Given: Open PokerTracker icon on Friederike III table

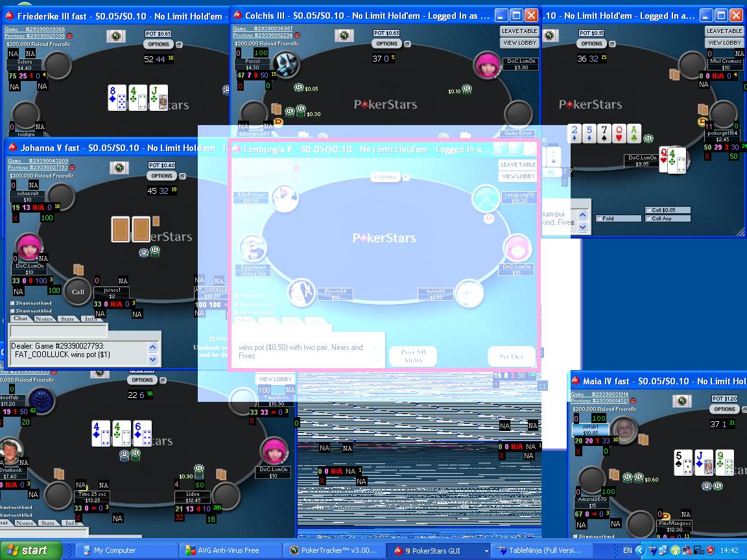Looking at the screenshot, I should click(x=115, y=36).
